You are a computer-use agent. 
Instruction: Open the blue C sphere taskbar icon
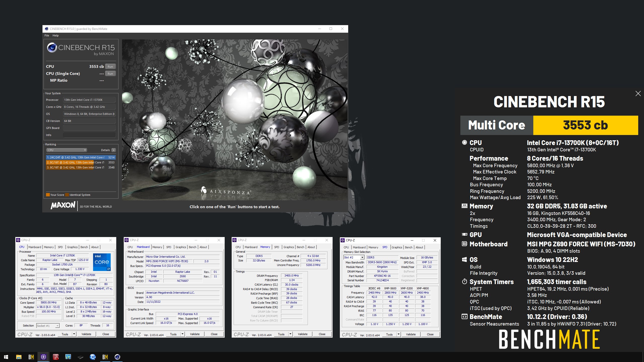tap(93, 357)
